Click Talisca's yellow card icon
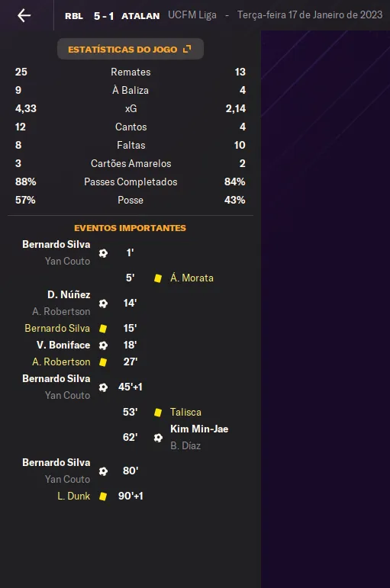390x588 pixels. (158, 413)
